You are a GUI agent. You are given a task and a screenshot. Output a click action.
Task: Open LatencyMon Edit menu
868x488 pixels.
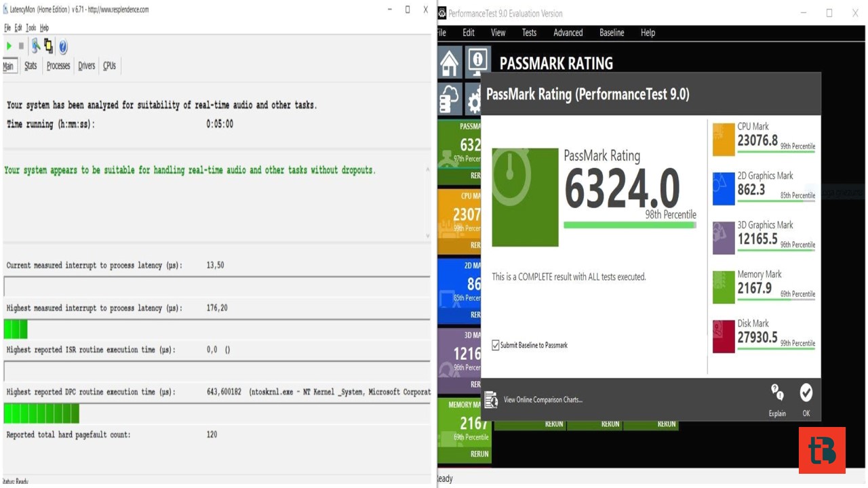click(18, 28)
